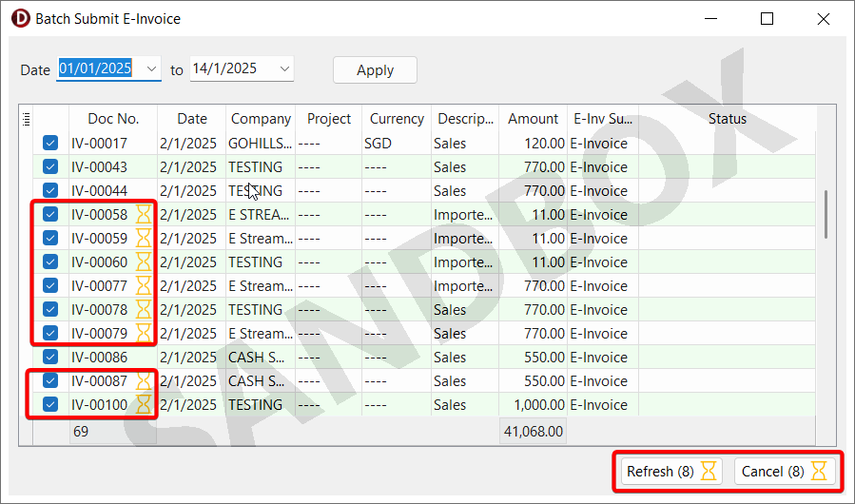Click the Cancel (8) button
Screen dimensions: 855x504
(x=784, y=471)
